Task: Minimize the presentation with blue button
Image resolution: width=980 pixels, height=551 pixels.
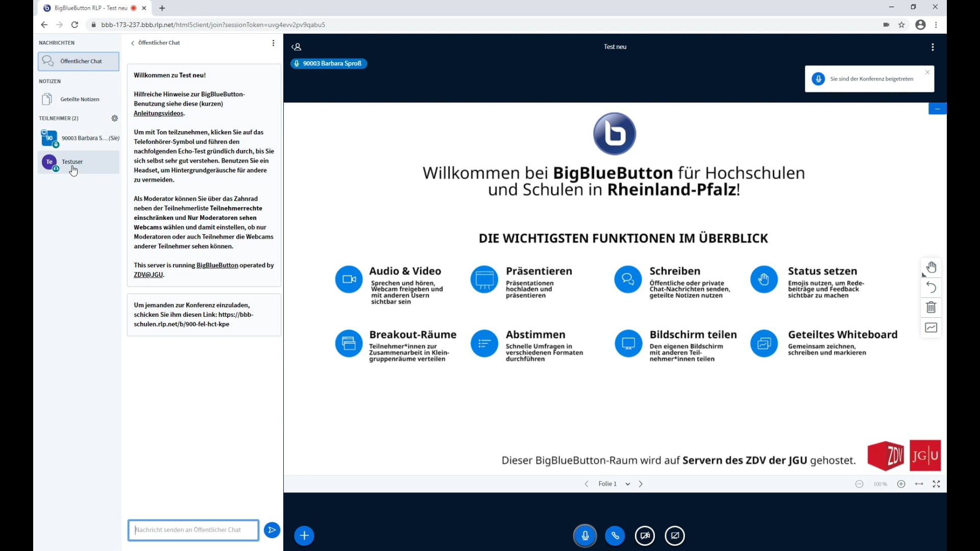Action: tap(937, 109)
